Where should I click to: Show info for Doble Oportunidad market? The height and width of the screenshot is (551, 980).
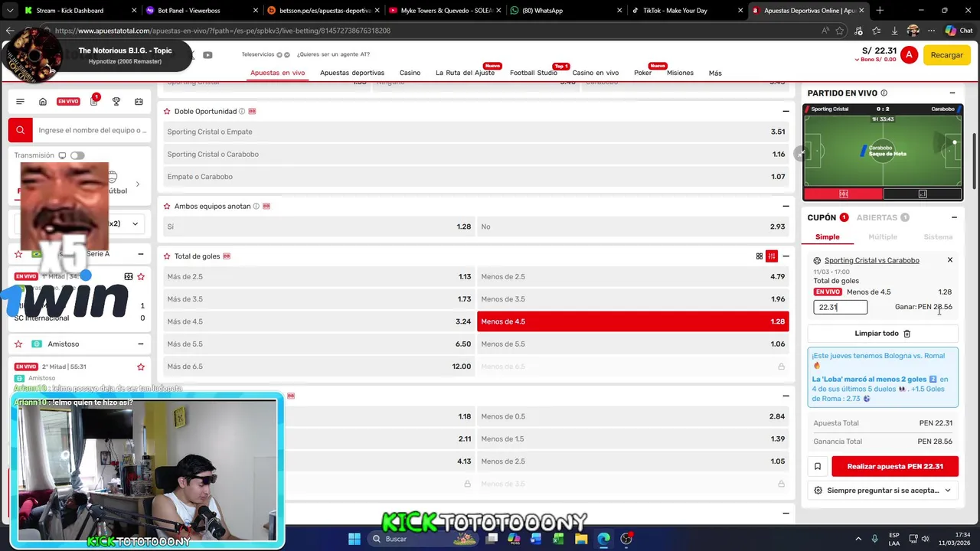[x=242, y=111]
